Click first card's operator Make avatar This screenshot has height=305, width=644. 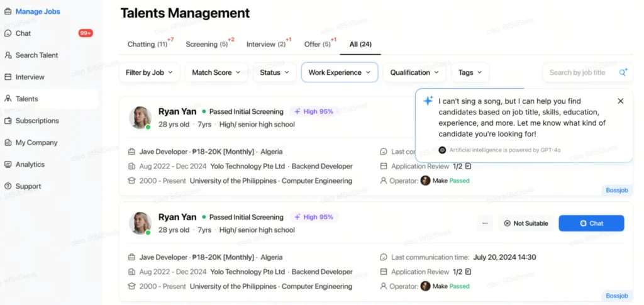[426, 180]
